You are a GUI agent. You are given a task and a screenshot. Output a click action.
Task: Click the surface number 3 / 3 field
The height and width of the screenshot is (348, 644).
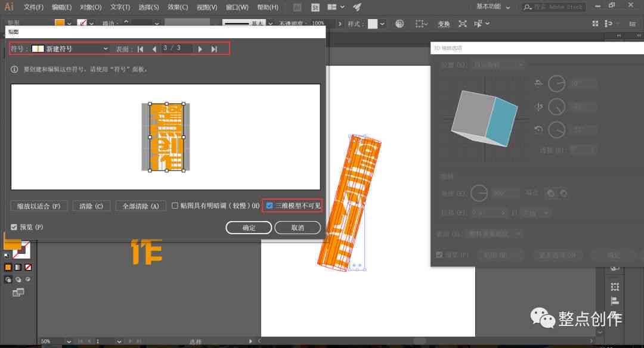coord(177,48)
